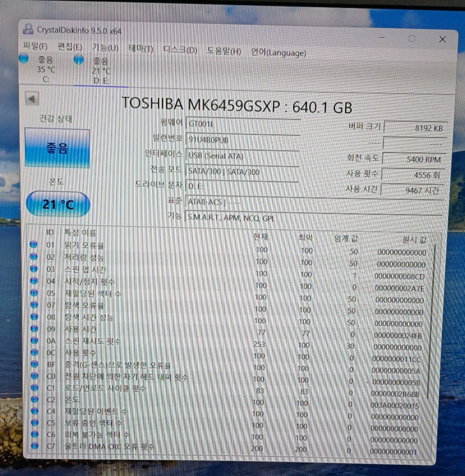Open the 파일(F) menu
The image size is (465, 476).
[35, 46]
